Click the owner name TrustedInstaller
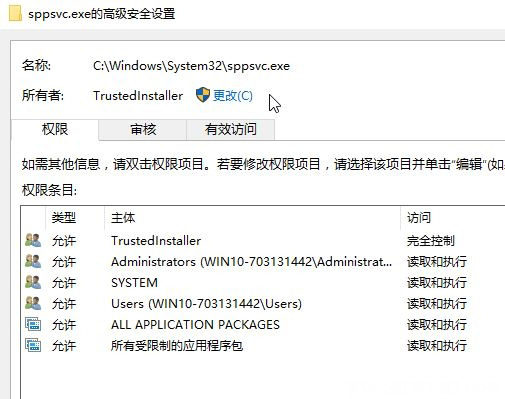The image size is (505, 399). [x=138, y=96]
